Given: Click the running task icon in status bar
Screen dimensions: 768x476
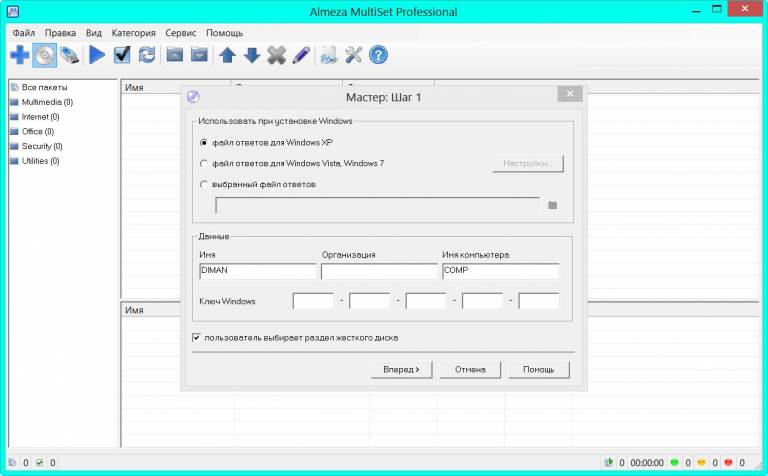Looking at the screenshot, I should (608, 462).
